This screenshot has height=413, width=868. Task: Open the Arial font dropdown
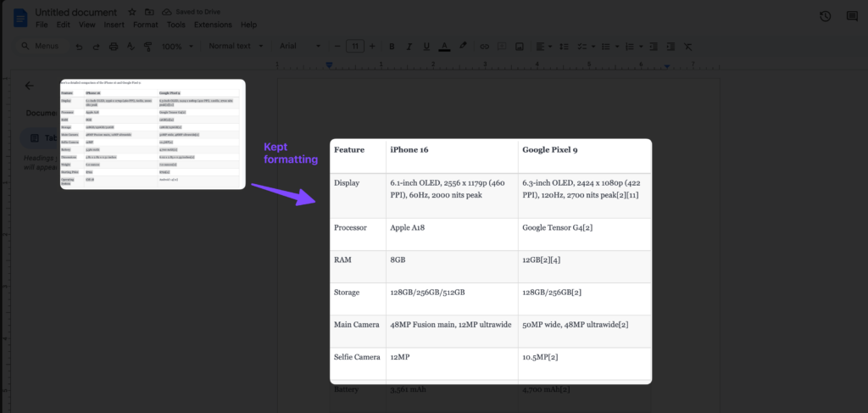tap(300, 46)
